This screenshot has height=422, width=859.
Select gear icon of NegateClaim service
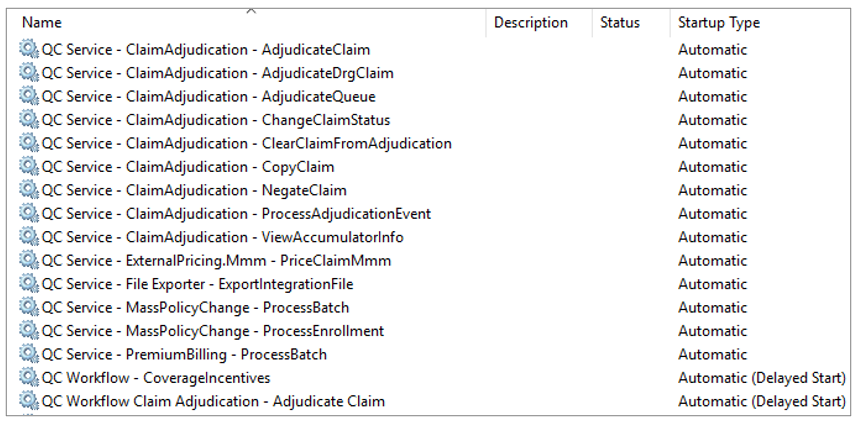point(28,190)
